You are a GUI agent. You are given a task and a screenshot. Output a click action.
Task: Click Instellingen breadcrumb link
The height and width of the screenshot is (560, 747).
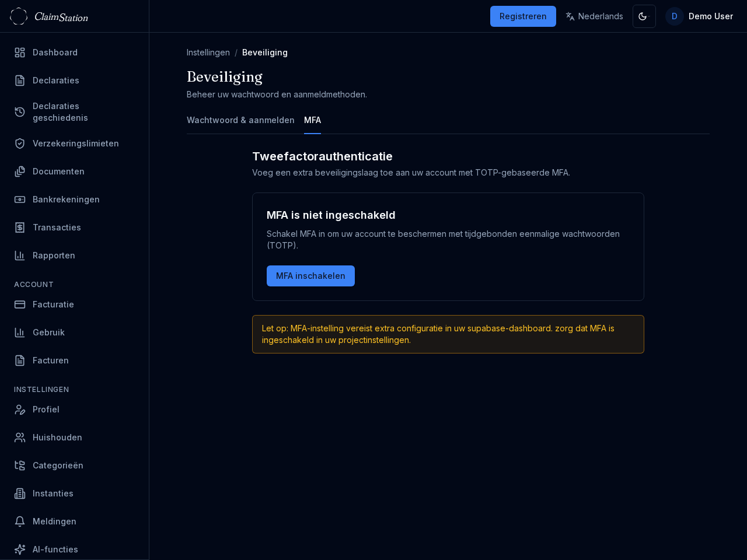point(208,52)
